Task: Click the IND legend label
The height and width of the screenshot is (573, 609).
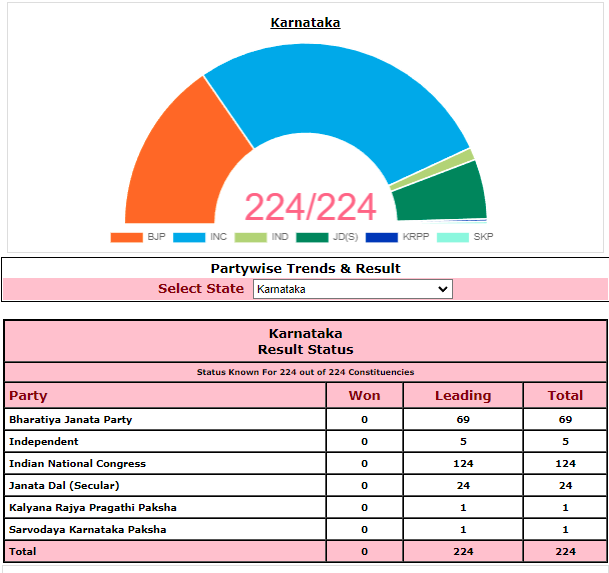Action: point(280,237)
